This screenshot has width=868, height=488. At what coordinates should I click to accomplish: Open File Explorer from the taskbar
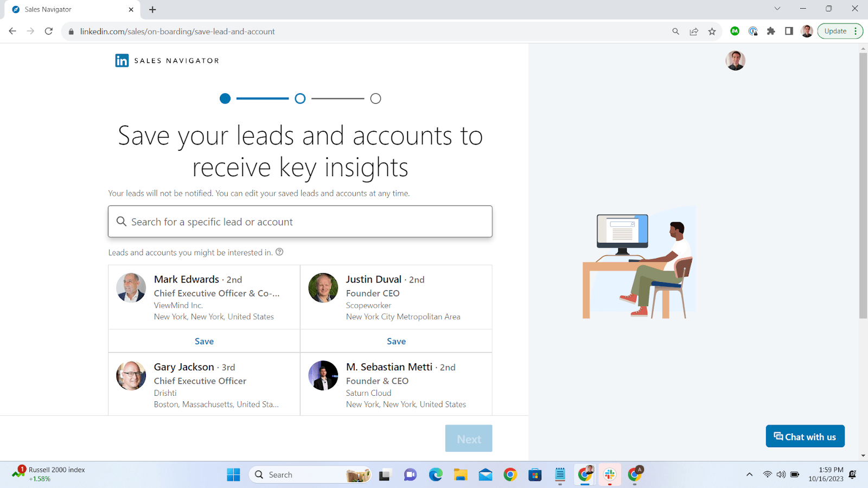point(461,475)
